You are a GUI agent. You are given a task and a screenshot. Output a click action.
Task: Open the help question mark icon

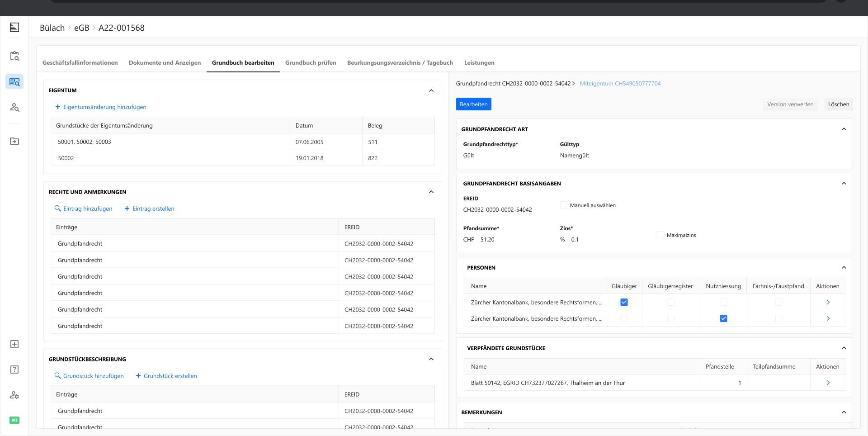(14, 370)
